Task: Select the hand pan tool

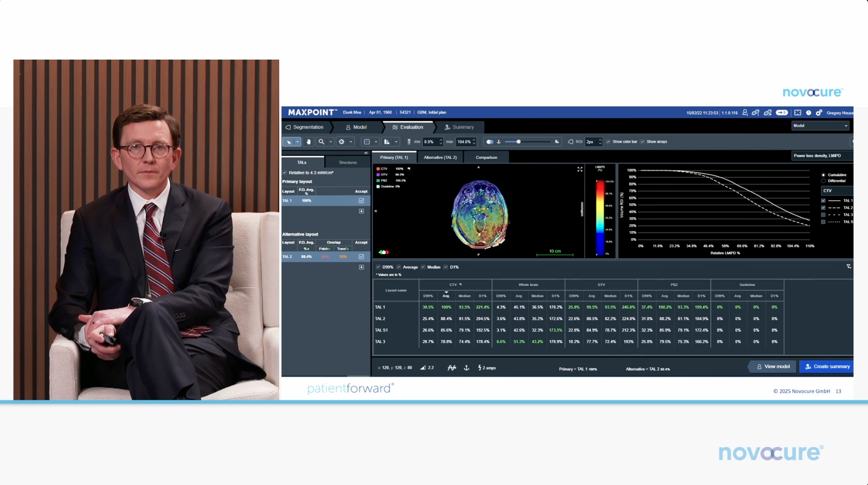Action: (309, 142)
